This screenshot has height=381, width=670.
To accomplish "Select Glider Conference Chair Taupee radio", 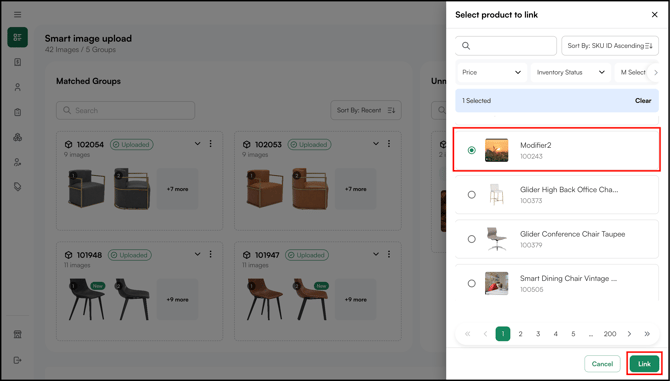I will coord(471,239).
